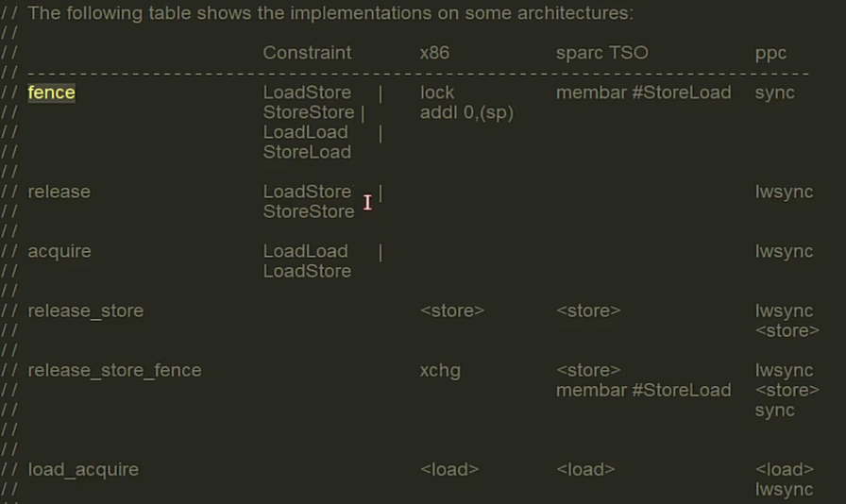The image size is (846, 504).
Task: Click the sparc TSO column header
Action: 602,53
